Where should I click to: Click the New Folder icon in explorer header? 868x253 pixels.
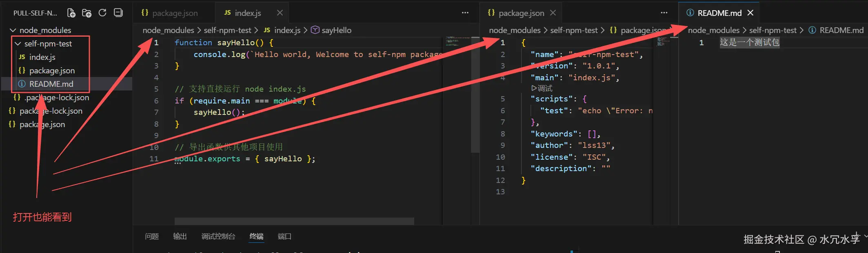87,13
